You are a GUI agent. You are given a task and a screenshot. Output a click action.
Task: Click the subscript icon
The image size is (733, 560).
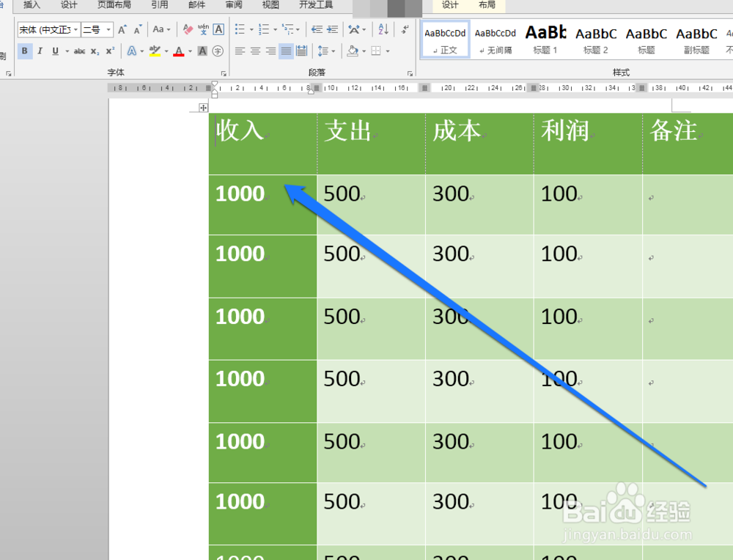[x=94, y=51]
